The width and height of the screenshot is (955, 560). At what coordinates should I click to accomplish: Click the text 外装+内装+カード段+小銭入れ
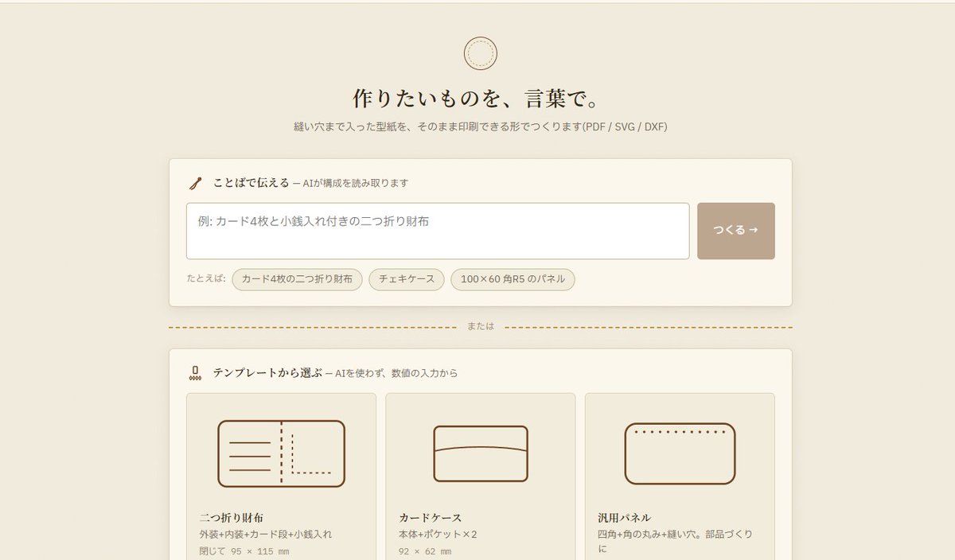tap(266, 535)
